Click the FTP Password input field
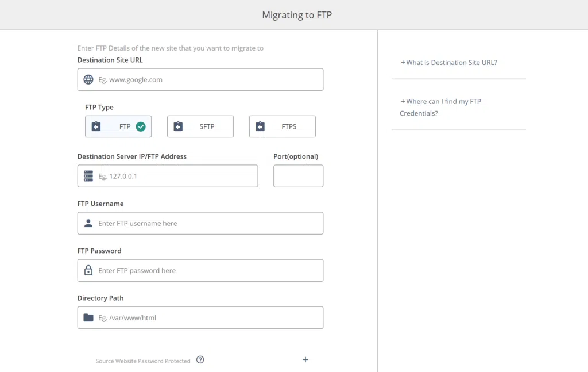This screenshot has height=372, width=588. click(200, 270)
